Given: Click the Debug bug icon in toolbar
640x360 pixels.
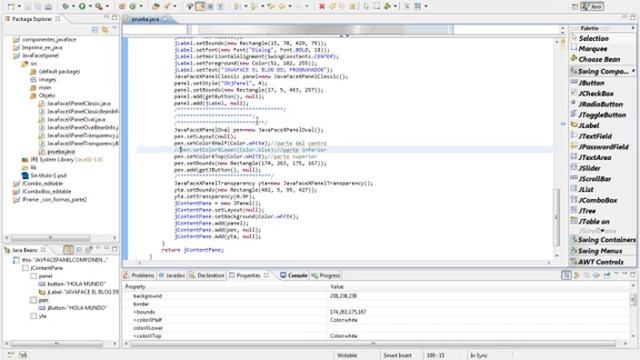Looking at the screenshot, I should tap(65, 6).
